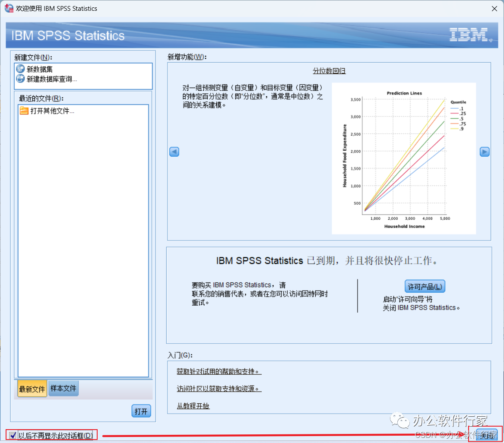
Task: Toggle 以后不再显示此对话框 checkbox
Action: click(x=13, y=435)
